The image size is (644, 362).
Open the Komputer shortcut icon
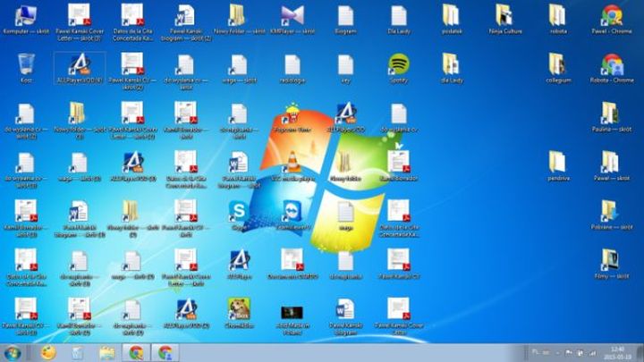tap(26, 20)
